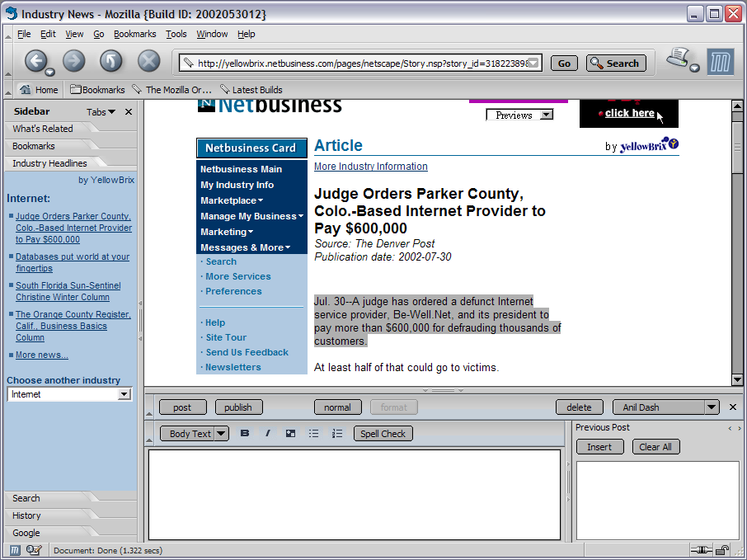The width and height of the screenshot is (747, 560).
Task: Click the Forward navigation arrow
Action: 74,61
